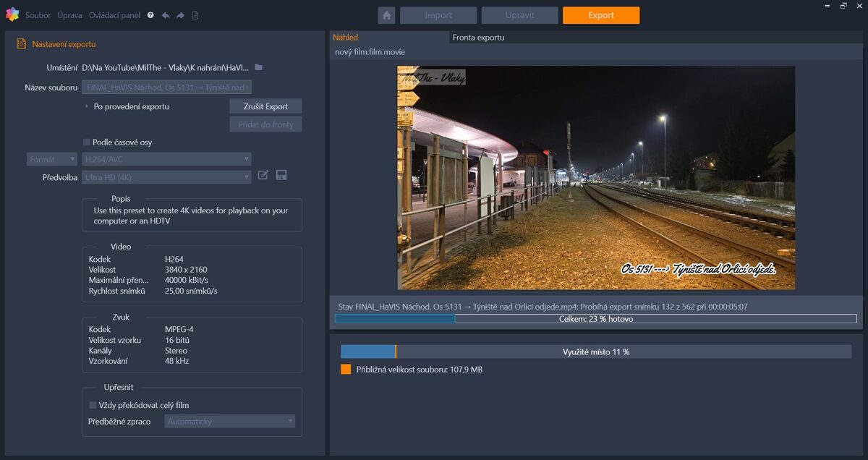
Task: Open the H.264/AVC format dropdown
Action: 166,158
